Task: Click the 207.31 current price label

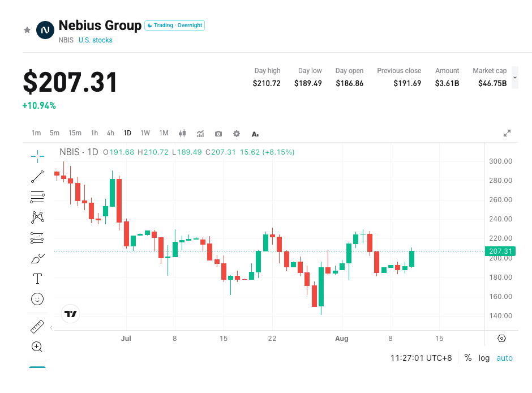Action: [500, 251]
